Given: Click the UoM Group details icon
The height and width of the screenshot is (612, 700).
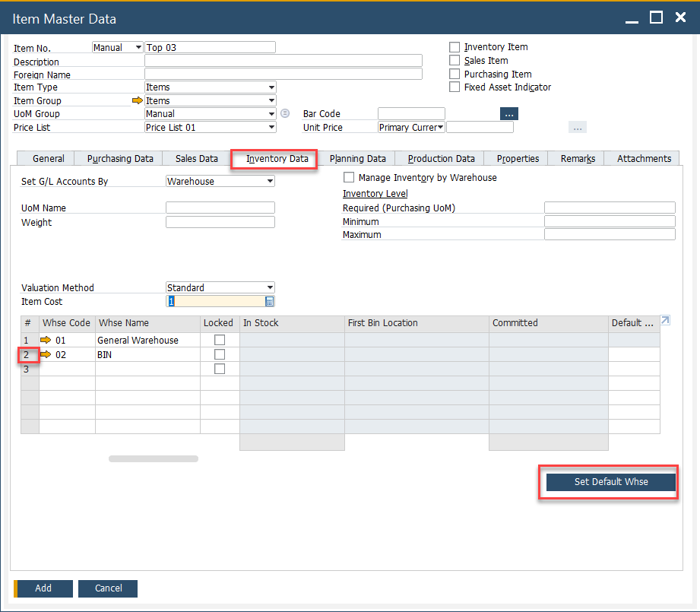Looking at the screenshot, I should coord(285,114).
